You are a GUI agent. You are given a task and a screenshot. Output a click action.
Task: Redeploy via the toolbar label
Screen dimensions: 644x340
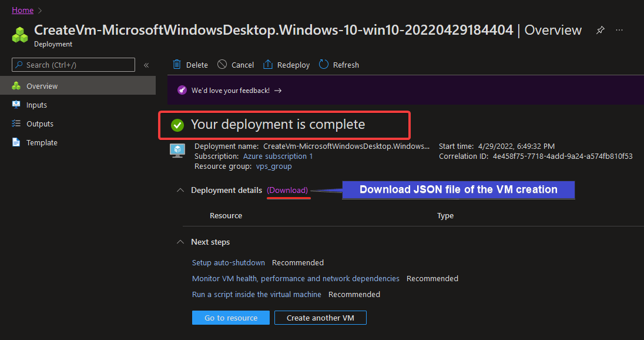pos(293,65)
